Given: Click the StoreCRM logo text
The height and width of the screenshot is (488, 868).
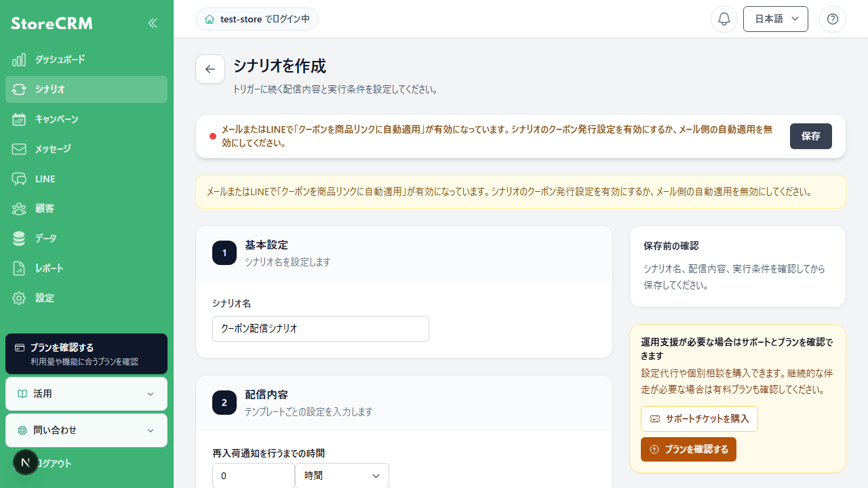Looking at the screenshot, I should (x=52, y=23).
